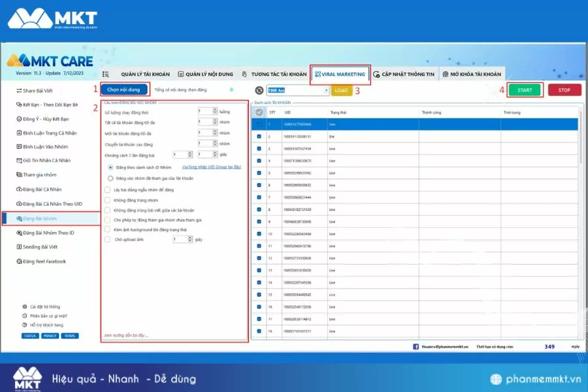Check Không đăng trùng nhóm option
This screenshot has height=392, width=588.
[x=108, y=200]
